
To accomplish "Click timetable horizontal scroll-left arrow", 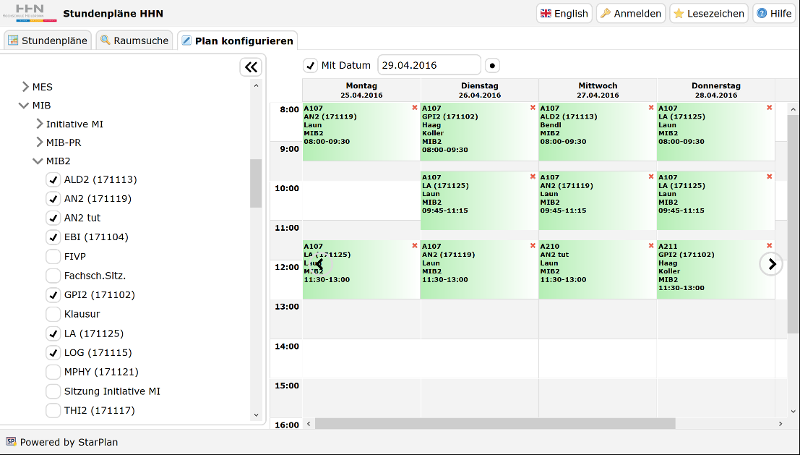I will (308, 423).
